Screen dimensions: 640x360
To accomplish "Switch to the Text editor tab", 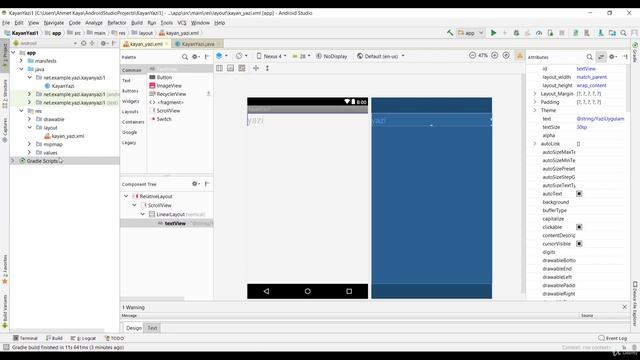I will point(152,328).
